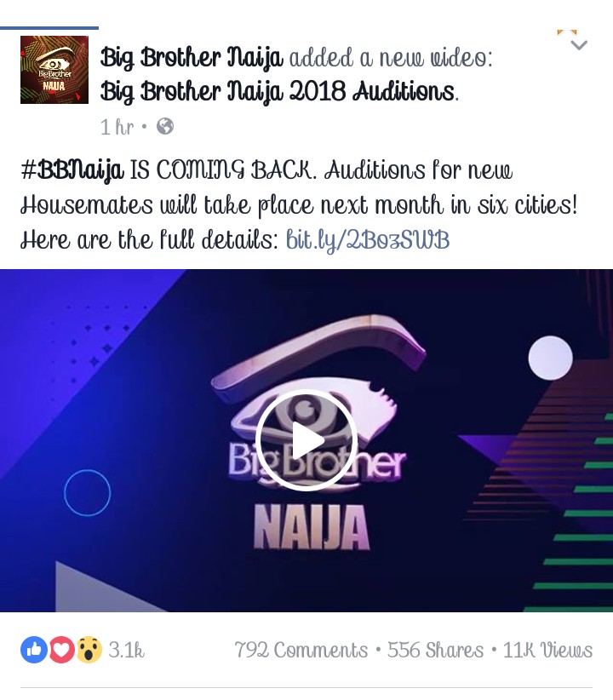Screen dimensions: 613x700
Task: Click the yellow Wow reaction emoji
Action: point(89,650)
